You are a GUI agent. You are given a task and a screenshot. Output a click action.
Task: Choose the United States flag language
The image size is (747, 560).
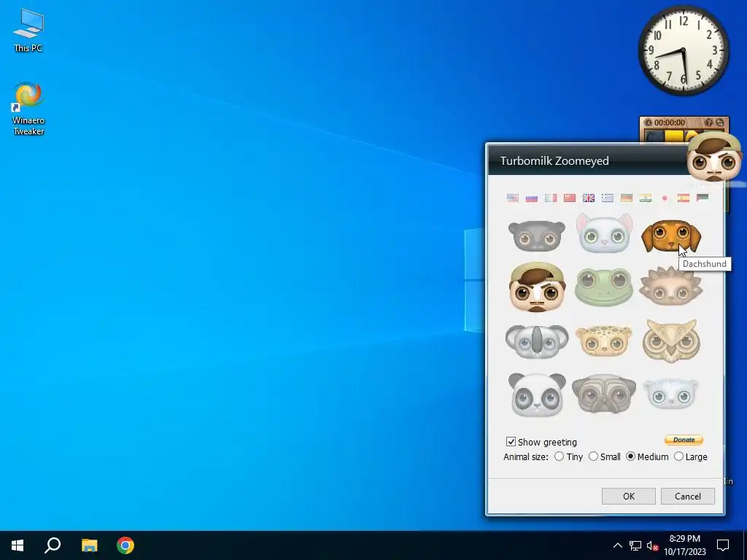[x=513, y=198]
